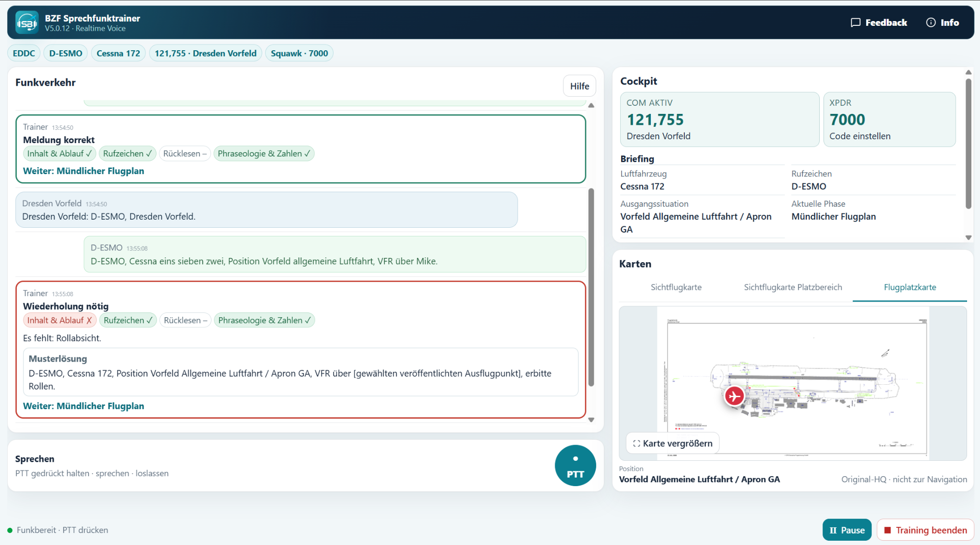Click the Dresden Vorfeld 13:54:50 message bubble
Screen dimensions: 980x545
pos(267,210)
